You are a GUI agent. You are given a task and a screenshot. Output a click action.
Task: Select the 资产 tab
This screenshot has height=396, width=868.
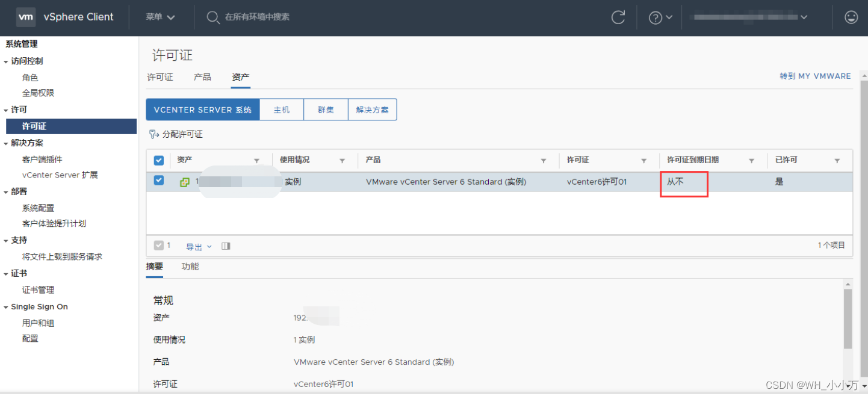241,77
